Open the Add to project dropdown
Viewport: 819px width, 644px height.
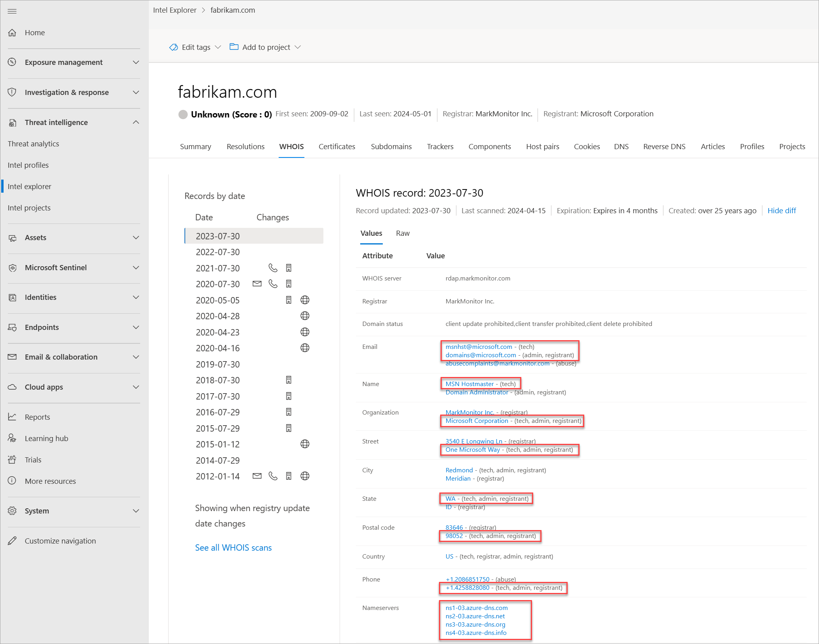point(298,47)
